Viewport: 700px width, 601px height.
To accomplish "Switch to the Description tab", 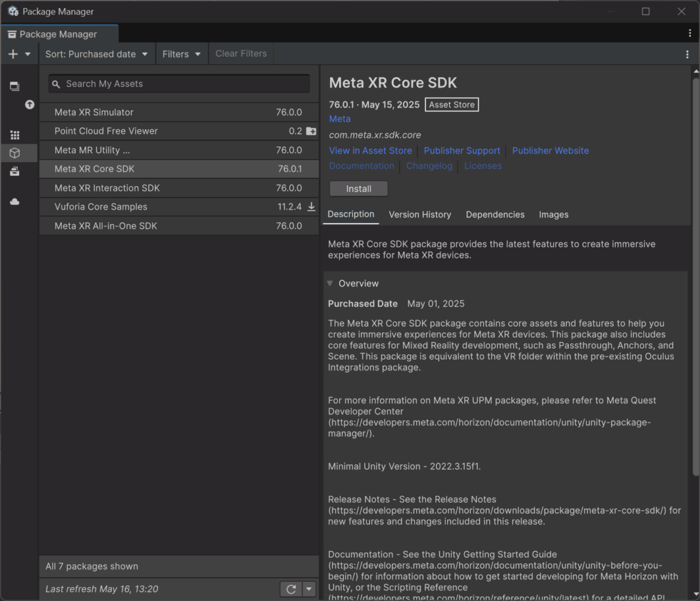I will point(351,214).
